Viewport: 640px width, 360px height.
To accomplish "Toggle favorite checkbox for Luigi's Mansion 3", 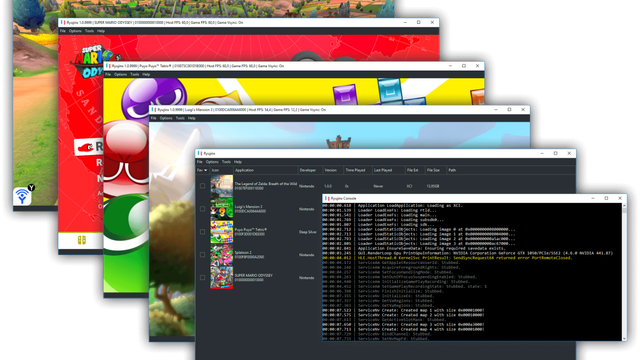I will [x=202, y=209].
